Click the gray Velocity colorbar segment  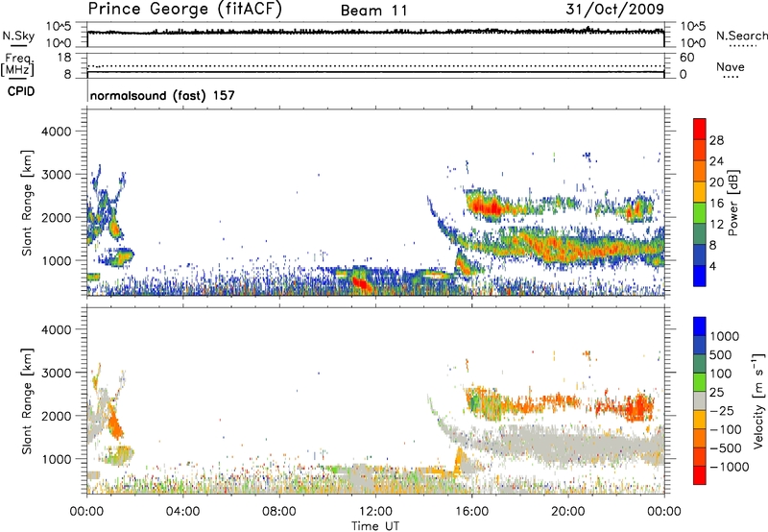700,400
